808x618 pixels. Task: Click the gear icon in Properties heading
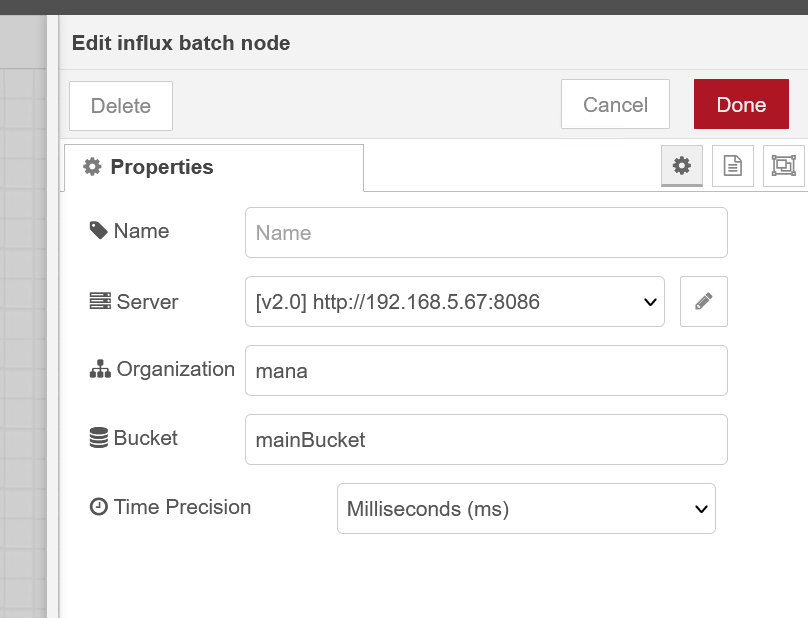click(92, 167)
